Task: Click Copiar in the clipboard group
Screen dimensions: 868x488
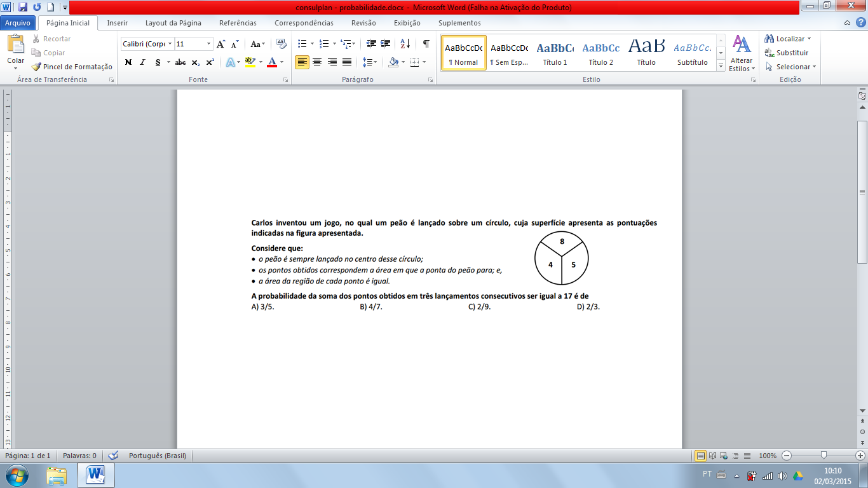Action: coord(49,53)
